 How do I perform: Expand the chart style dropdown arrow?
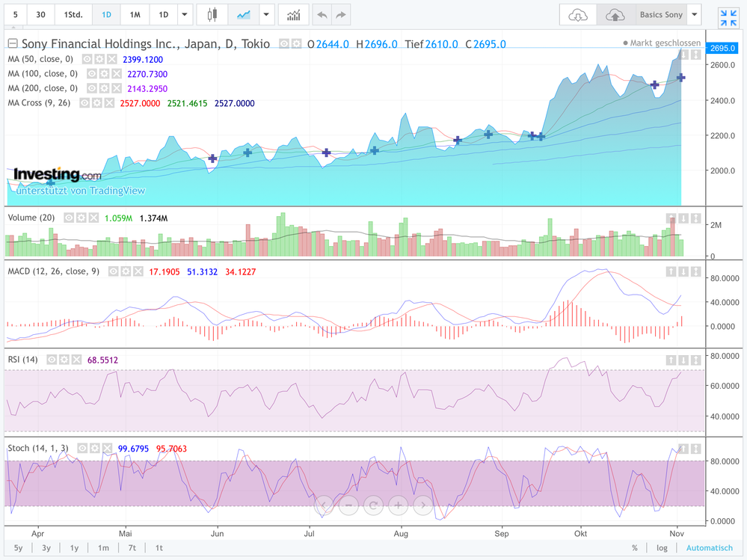coord(267,15)
